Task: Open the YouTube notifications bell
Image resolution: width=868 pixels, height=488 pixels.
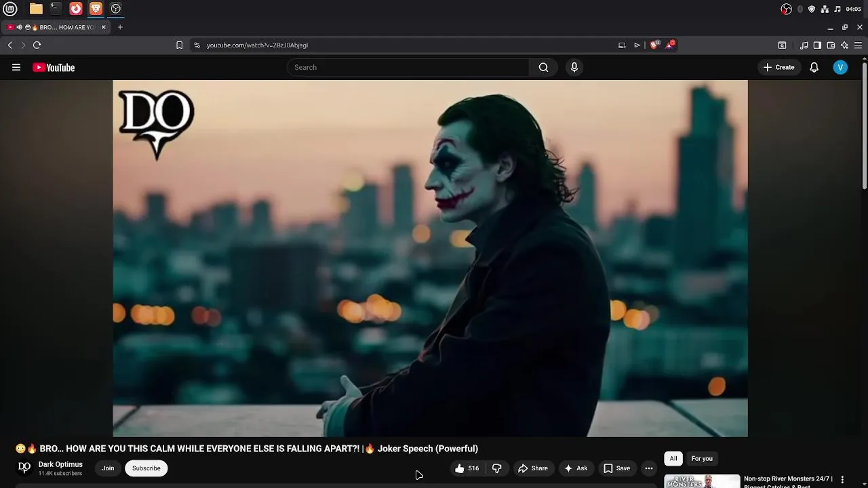Action: 814,67
